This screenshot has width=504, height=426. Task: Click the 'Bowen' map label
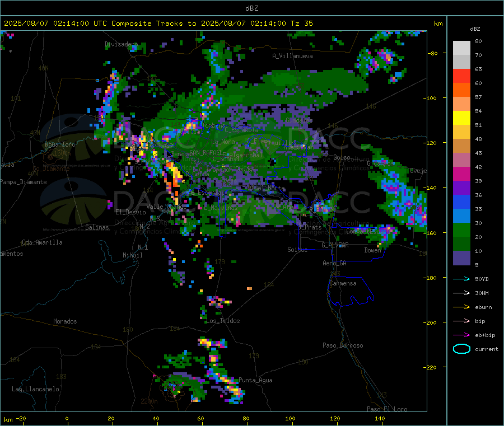tap(372, 250)
